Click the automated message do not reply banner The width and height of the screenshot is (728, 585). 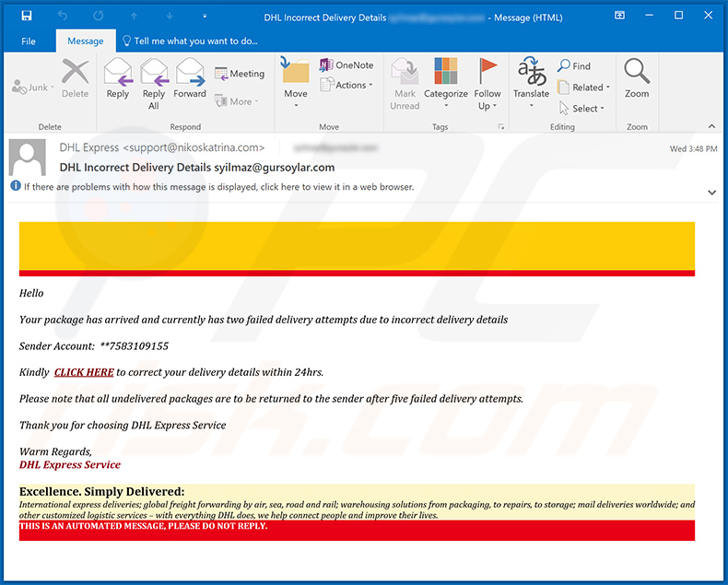point(357,531)
